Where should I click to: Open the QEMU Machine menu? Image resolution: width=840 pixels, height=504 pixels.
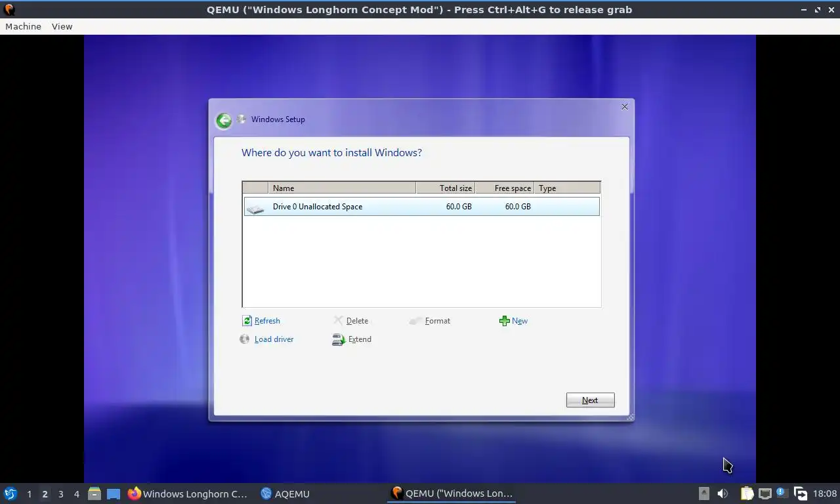23,26
